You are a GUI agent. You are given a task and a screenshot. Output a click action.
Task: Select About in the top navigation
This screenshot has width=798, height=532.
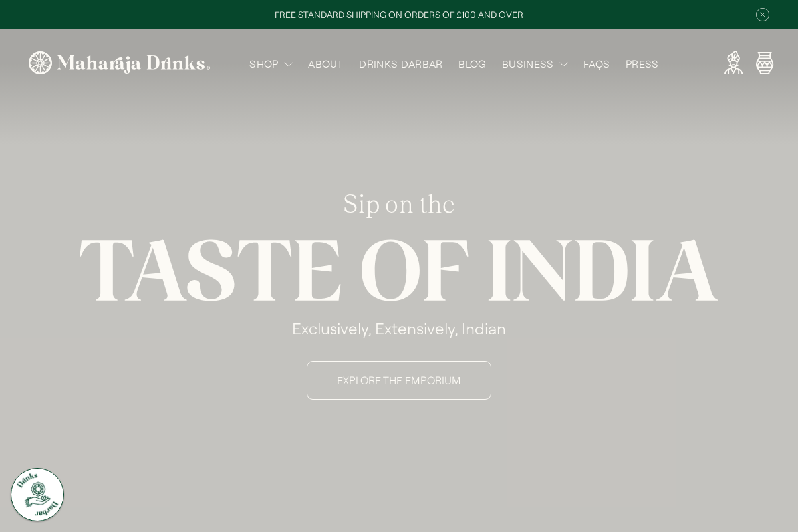tap(325, 64)
